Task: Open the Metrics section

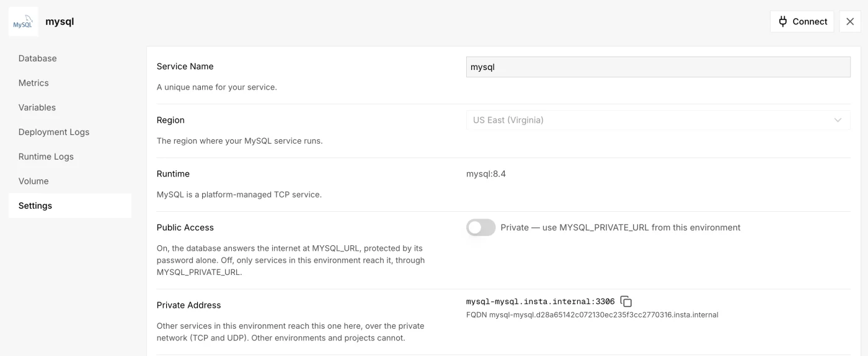Action: [70, 83]
